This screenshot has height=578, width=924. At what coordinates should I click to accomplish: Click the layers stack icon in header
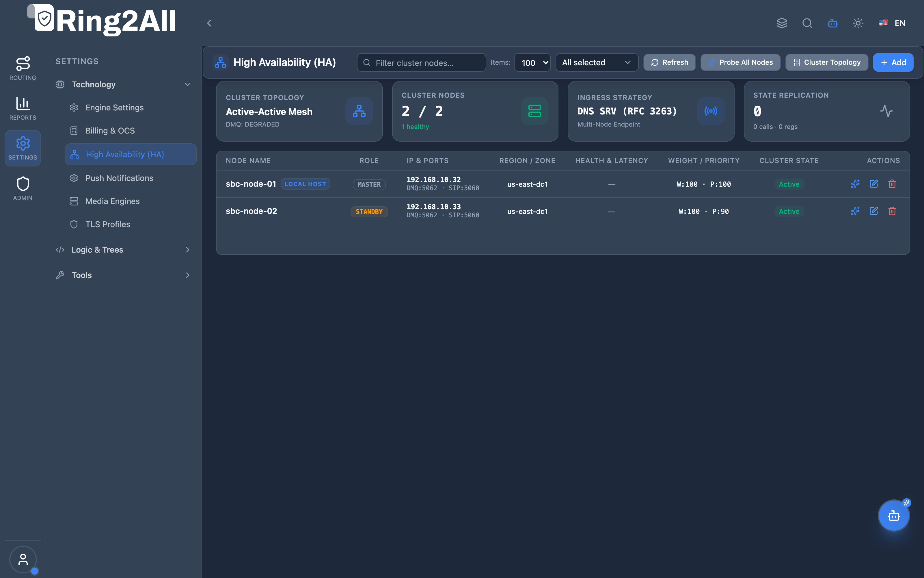(782, 23)
